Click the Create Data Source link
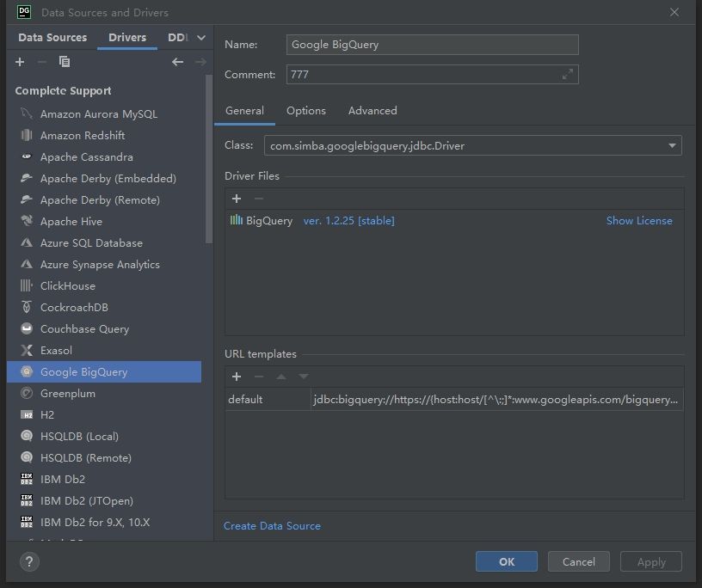702x588 pixels. pos(272,526)
